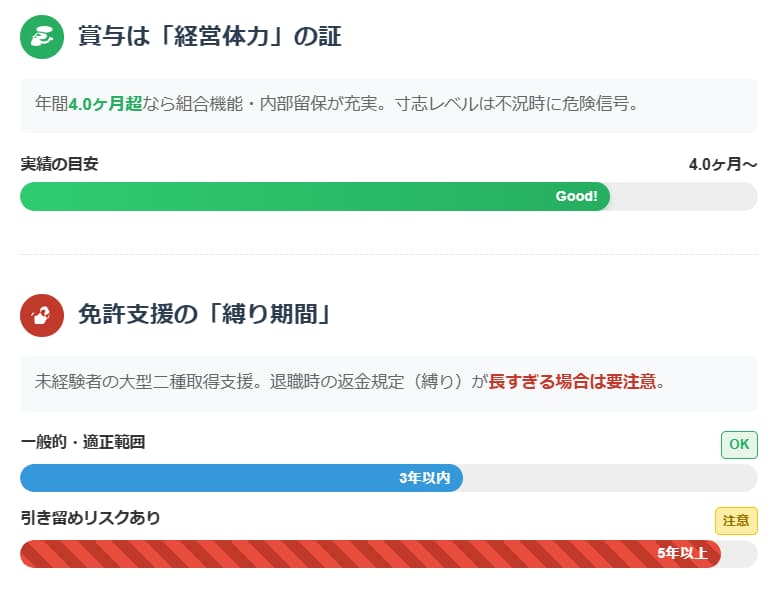Click the yellow 注意 warning badge

pos(736,521)
